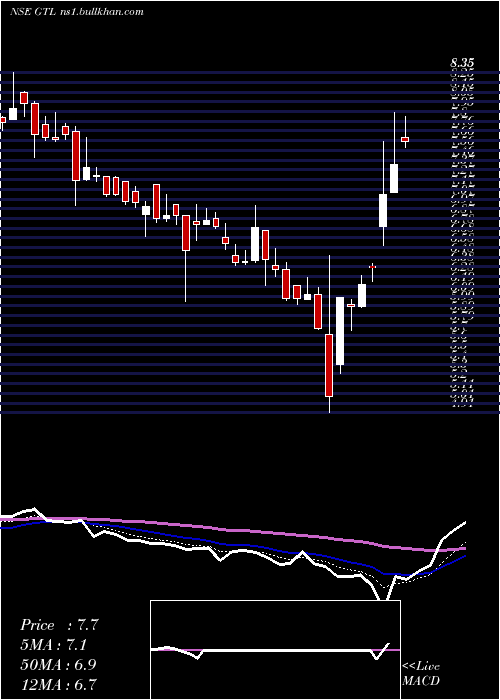Select the '50MA : 6.9' value

(59, 665)
